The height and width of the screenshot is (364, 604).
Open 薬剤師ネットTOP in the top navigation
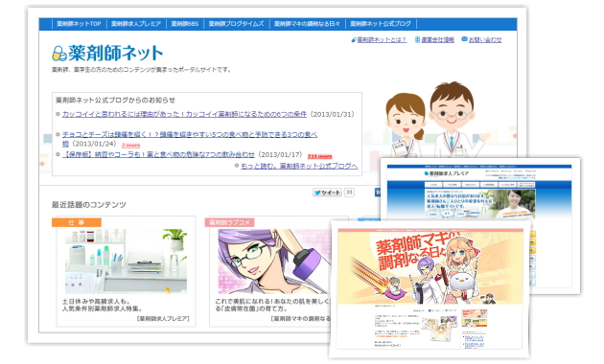[x=79, y=24]
